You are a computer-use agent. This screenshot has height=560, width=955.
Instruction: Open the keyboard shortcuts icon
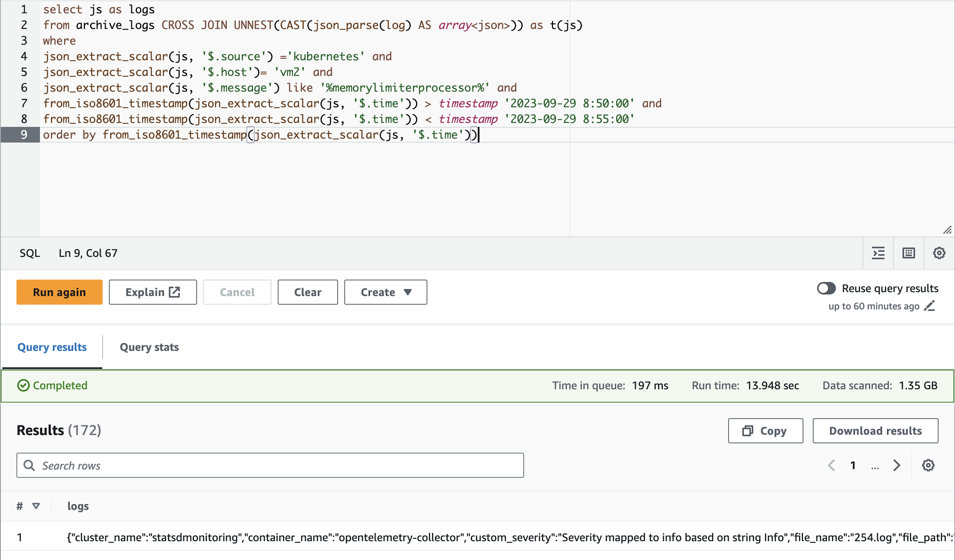(909, 253)
